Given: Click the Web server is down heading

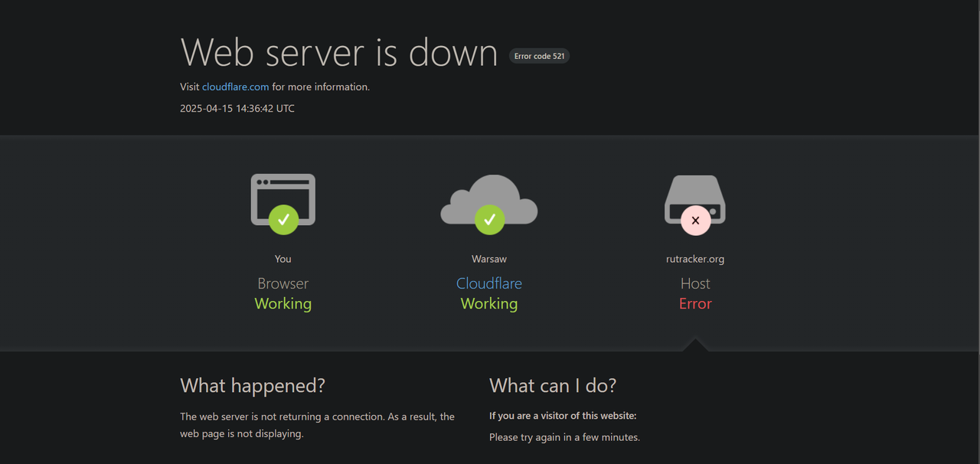Looking at the screenshot, I should click(339, 51).
